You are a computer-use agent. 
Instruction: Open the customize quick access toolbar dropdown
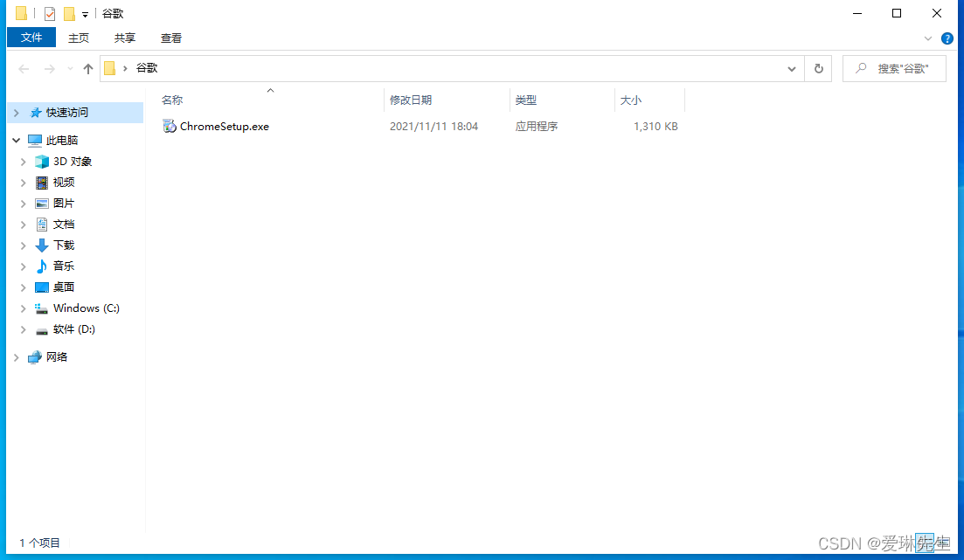85,14
